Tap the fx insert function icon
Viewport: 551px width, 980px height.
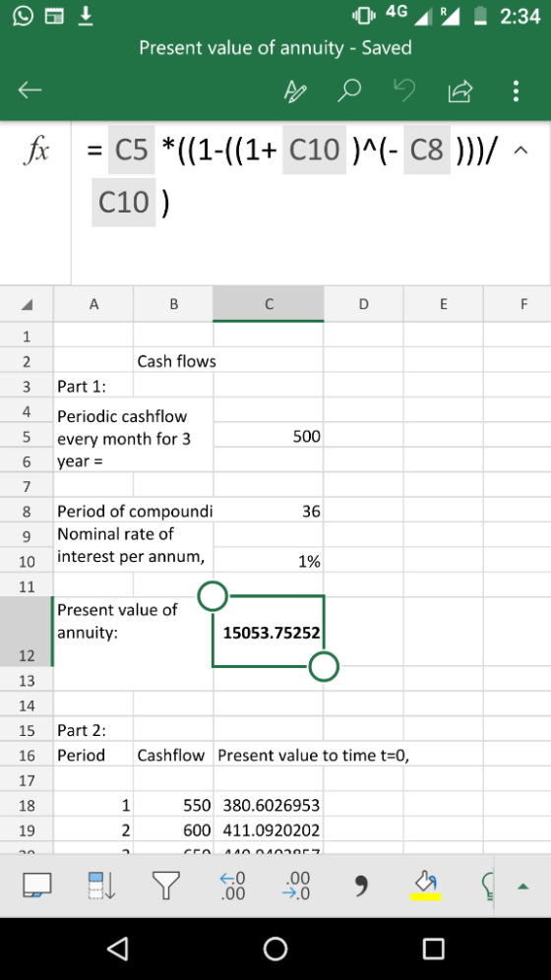click(x=35, y=152)
